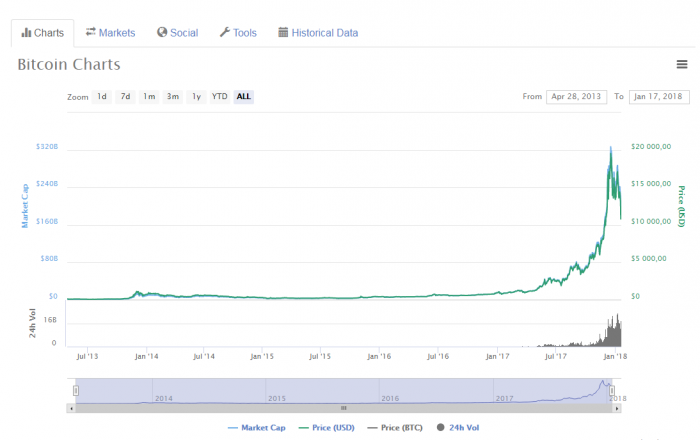Open the Historical Data tab

pyautogui.click(x=318, y=33)
